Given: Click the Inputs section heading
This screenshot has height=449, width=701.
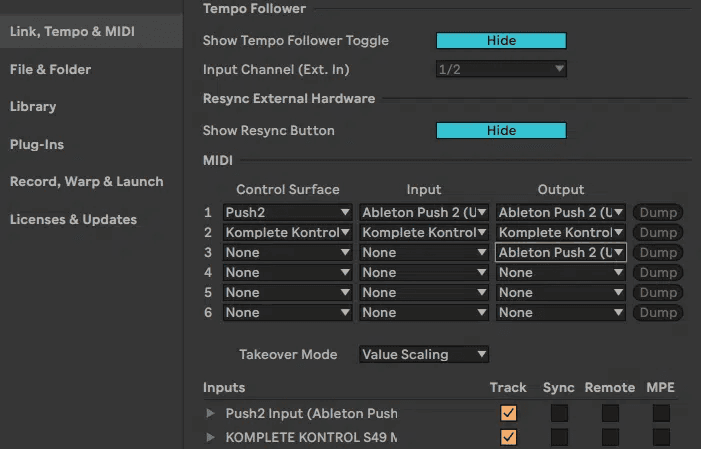Looking at the screenshot, I should click(x=224, y=387).
